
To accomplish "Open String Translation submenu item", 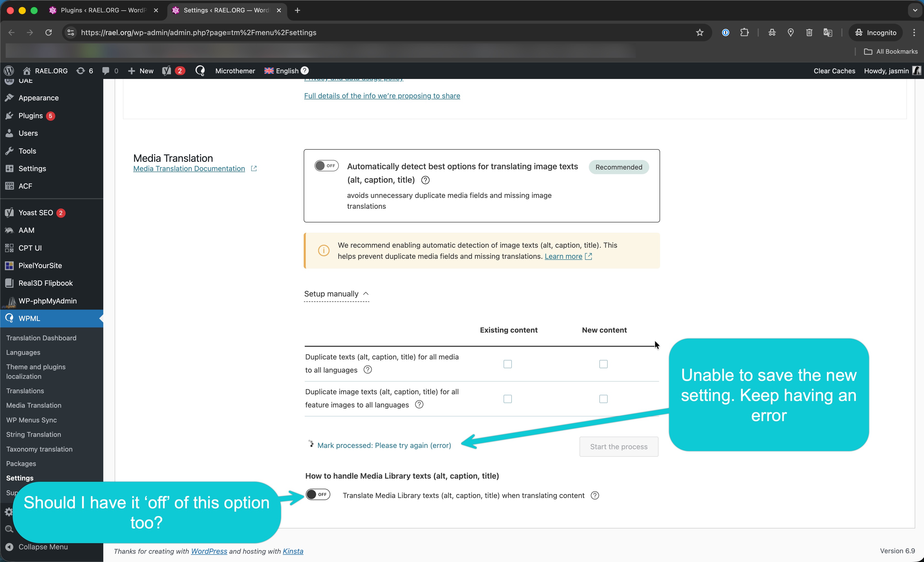I will [x=33, y=435].
